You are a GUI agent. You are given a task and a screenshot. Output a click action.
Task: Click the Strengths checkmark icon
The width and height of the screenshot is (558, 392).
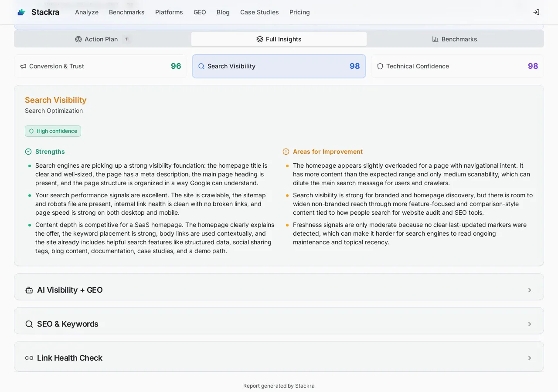point(28,152)
